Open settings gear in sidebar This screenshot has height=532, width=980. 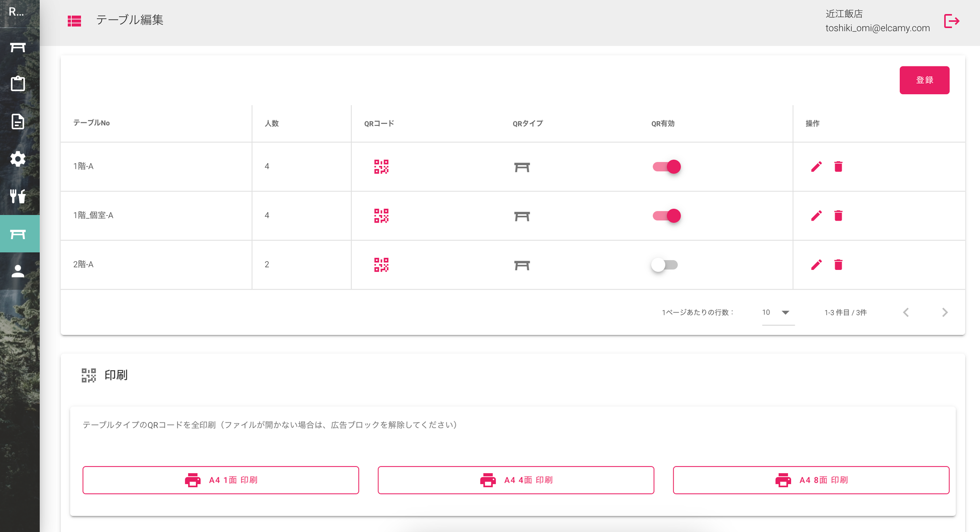[x=18, y=159]
